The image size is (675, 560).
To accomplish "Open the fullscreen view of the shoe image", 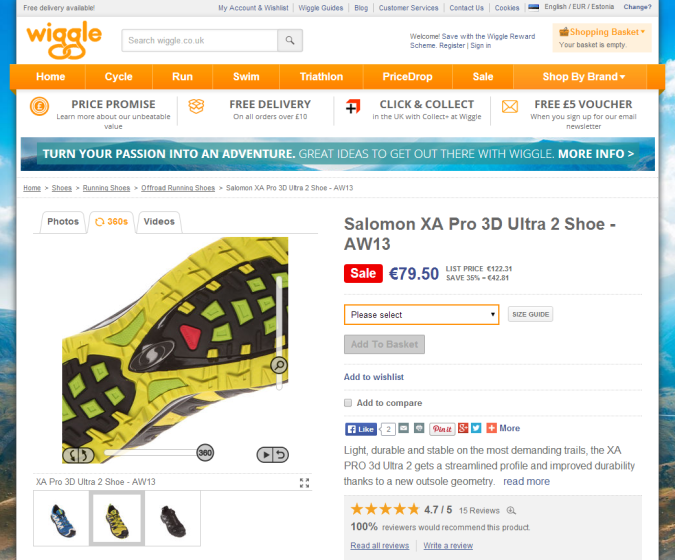I will point(305,482).
